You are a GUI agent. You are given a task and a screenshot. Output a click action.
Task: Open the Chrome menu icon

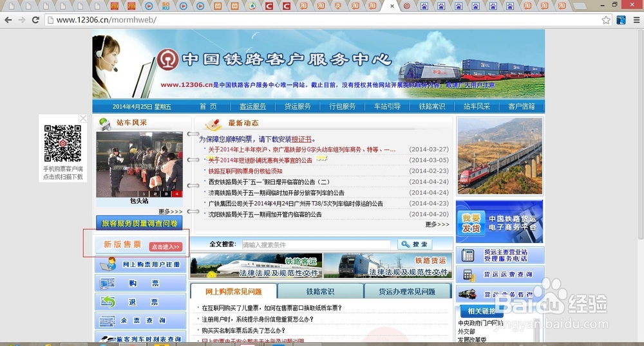pos(637,20)
